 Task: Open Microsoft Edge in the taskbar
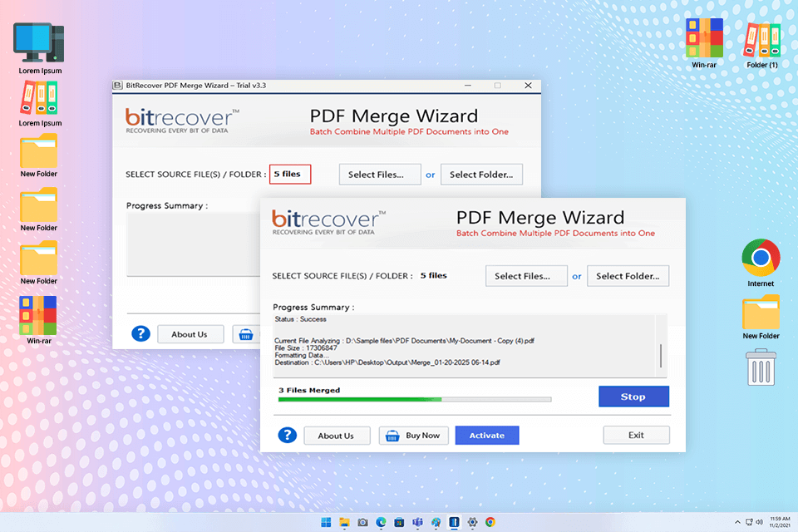pyautogui.click(x=382, y=522)
